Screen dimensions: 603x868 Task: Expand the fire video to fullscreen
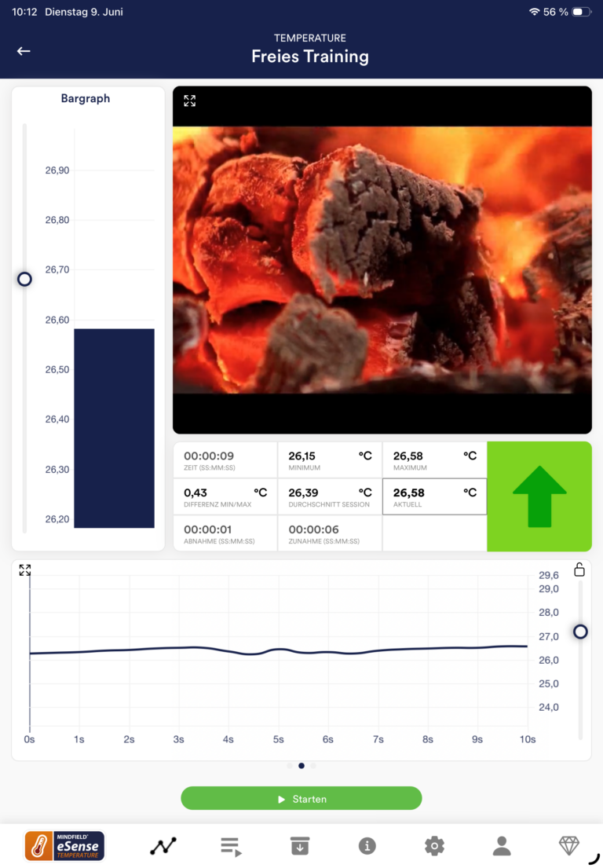(190, 101)
